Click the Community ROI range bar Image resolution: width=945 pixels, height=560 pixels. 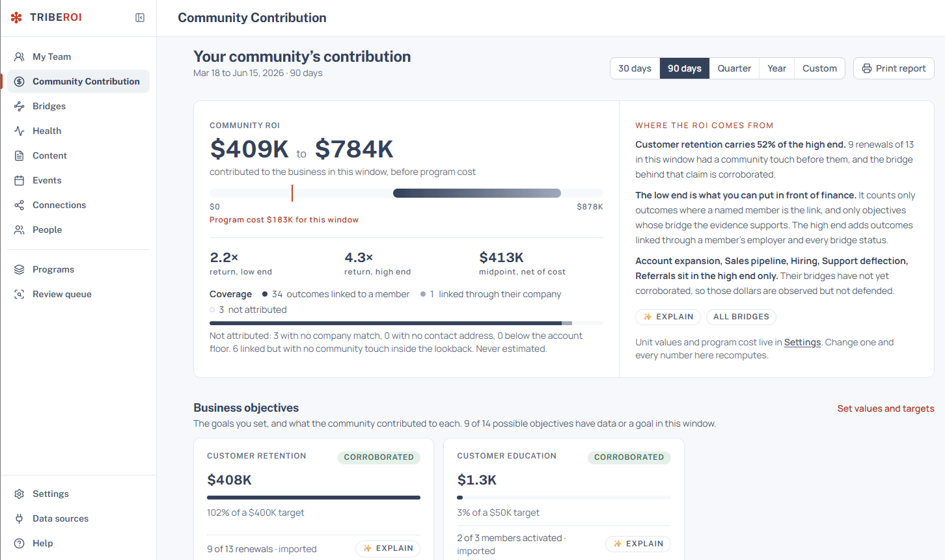[x=406, y=193]
